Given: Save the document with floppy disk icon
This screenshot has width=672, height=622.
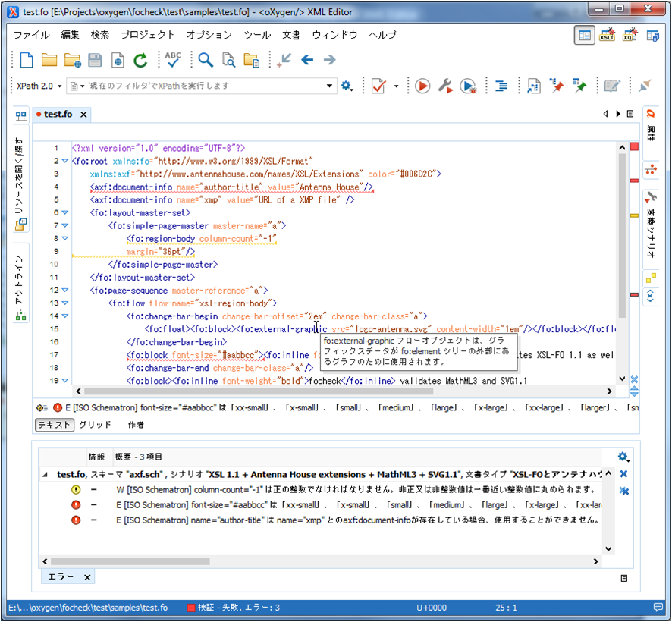Looking at the screenshot, I should (95, 60).
